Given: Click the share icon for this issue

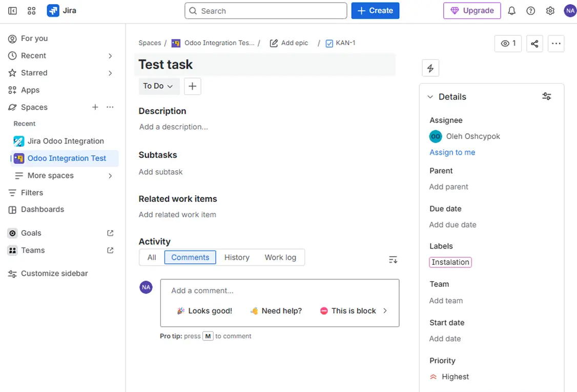Looking at the screenshot, I should (534, 44).
